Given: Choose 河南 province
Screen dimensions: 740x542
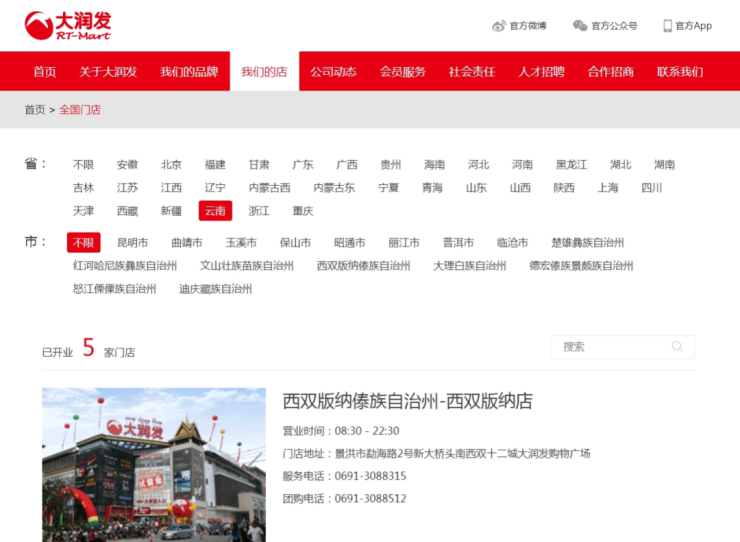Looking at the screenshot, I should 522,165.
